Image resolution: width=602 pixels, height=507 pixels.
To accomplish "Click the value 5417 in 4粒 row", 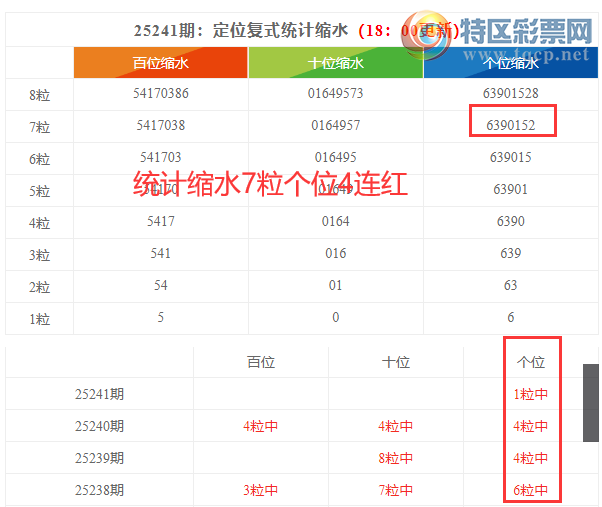I will click(161, 221).
